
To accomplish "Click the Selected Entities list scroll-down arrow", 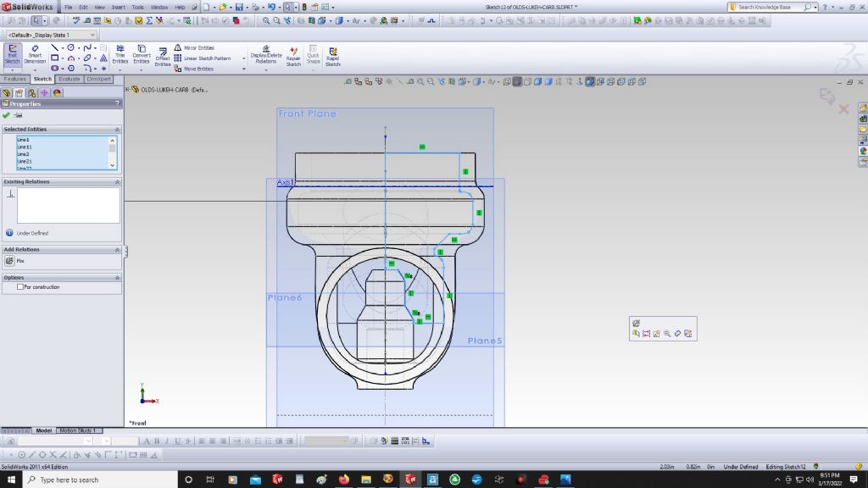I will (x=113, y=165).
